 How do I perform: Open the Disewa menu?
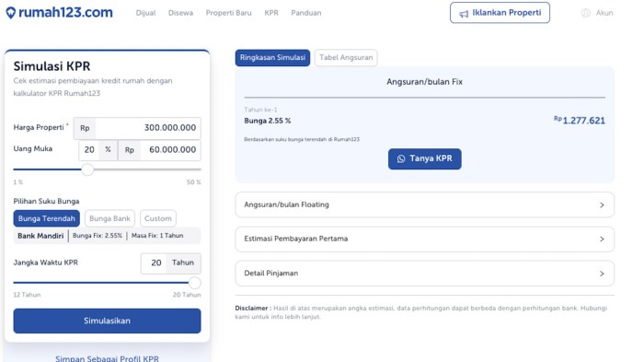180,13
